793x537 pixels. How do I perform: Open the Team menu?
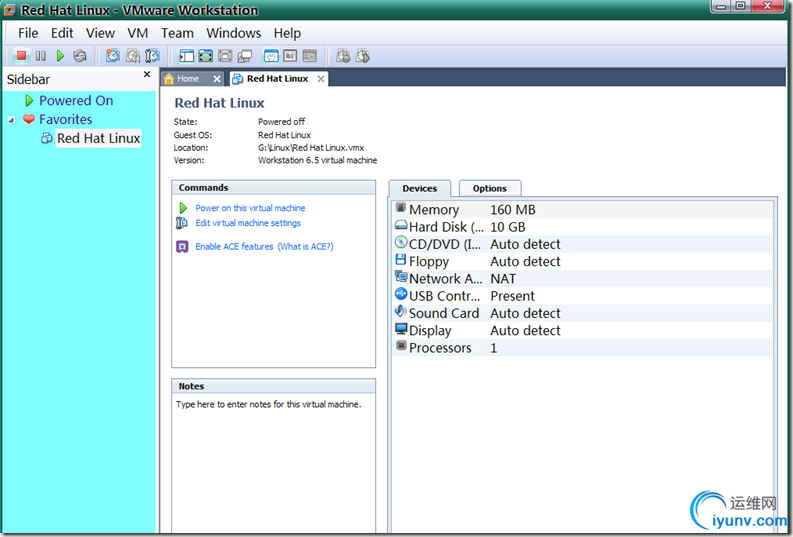(x=177, y=33)
